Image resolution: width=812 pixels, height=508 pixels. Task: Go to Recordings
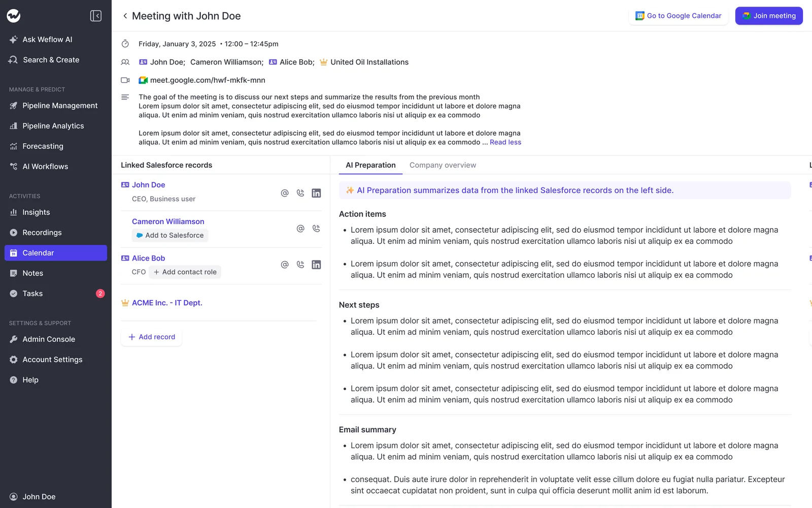pyautogui.click(x=56, y=233)
